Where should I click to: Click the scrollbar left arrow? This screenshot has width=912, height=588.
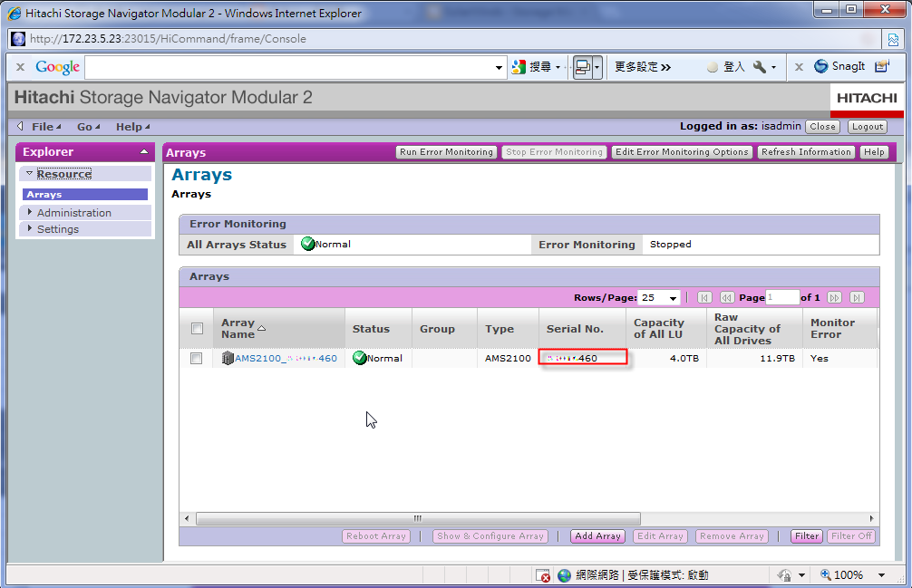(x=187, y=518)
